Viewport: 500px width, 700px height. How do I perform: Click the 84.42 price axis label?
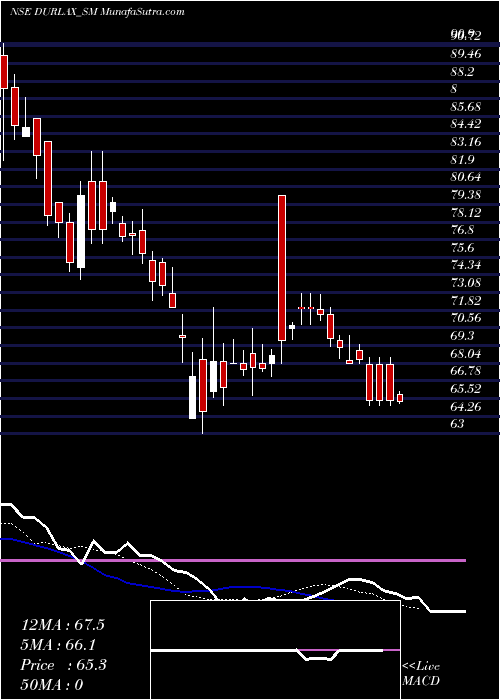click(x=466, y=124)
